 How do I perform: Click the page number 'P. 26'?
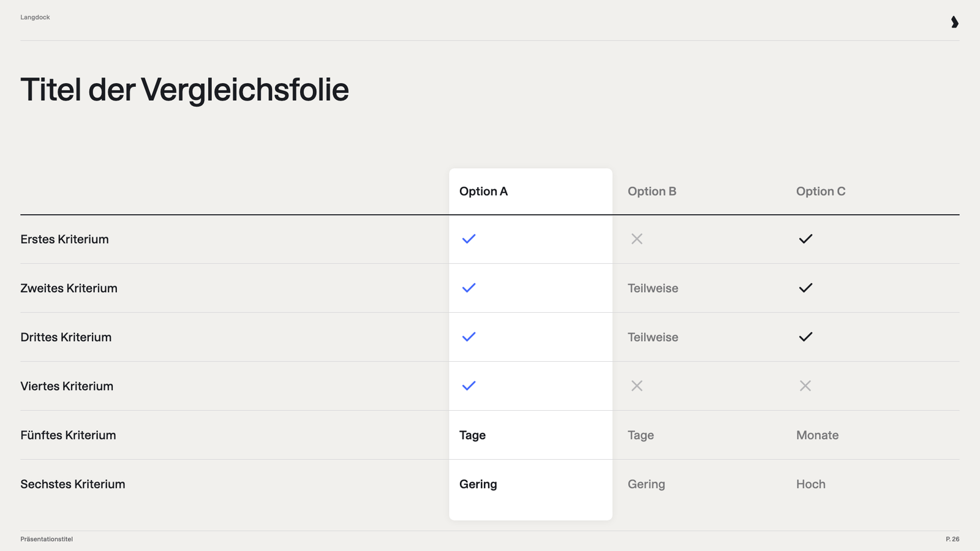coord(952,539)
